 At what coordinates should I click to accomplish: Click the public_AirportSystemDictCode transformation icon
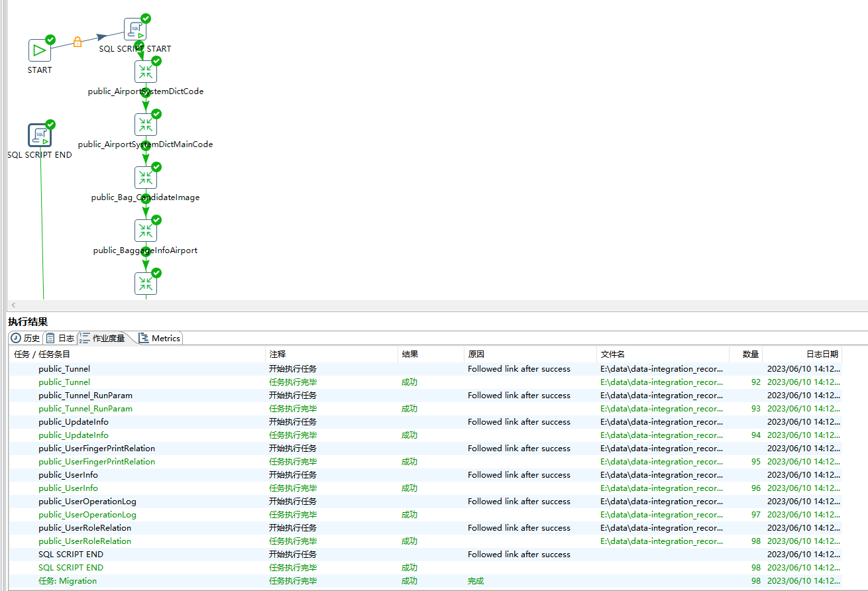pos(146,72)
